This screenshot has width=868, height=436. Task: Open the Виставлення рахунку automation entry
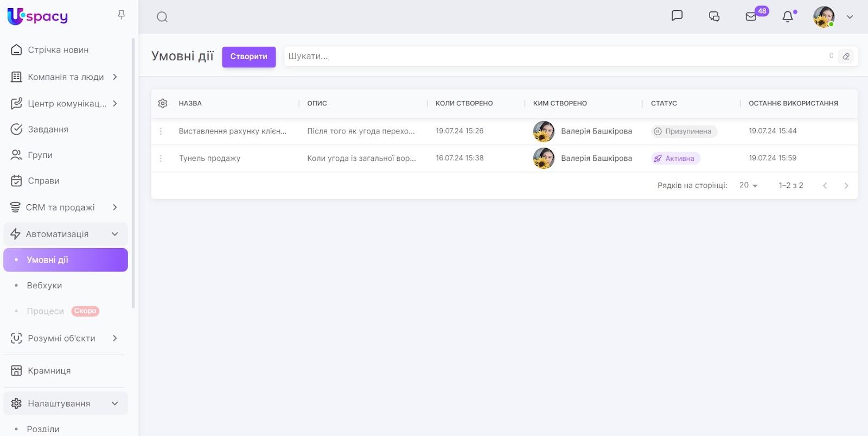232,131
